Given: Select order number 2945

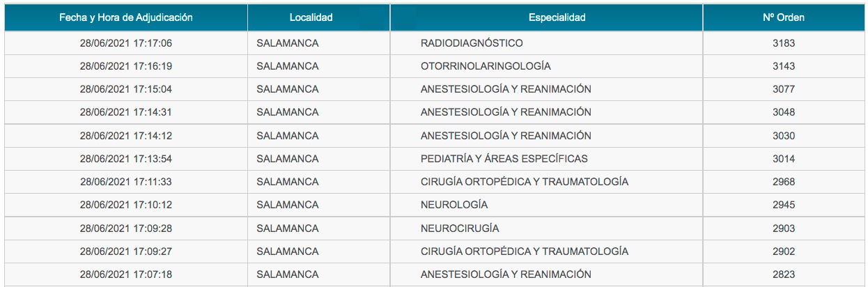Looking at the screenshot, I should click(783, 205).
